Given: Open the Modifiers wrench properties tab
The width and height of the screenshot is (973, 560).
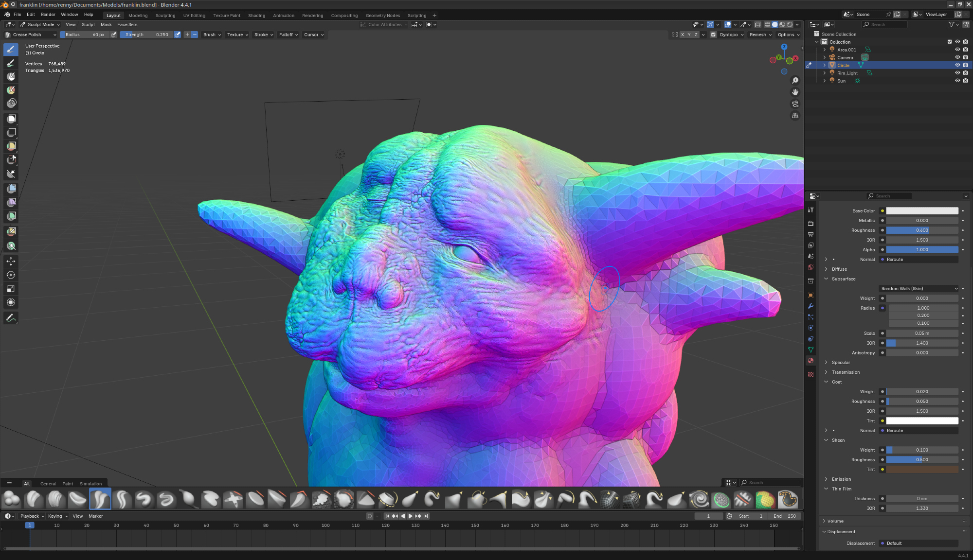Looking at the screenshot, I should [x=811, y=306].
